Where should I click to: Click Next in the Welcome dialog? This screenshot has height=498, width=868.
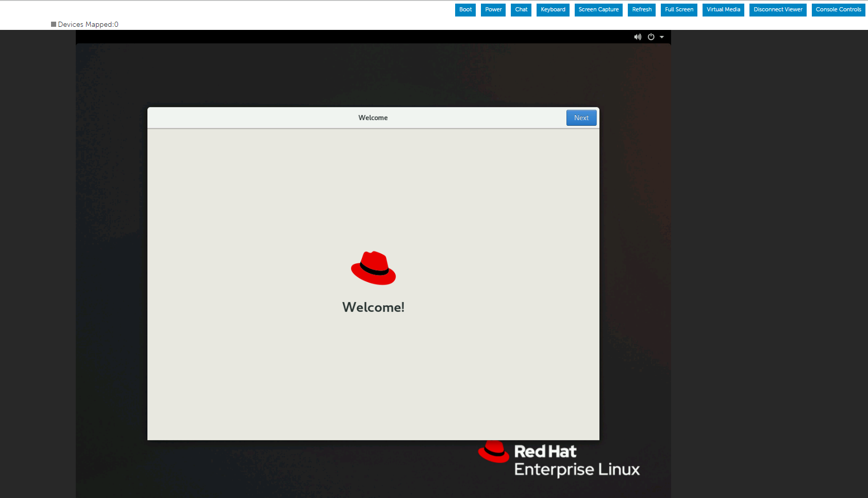[x=581, y=118]
